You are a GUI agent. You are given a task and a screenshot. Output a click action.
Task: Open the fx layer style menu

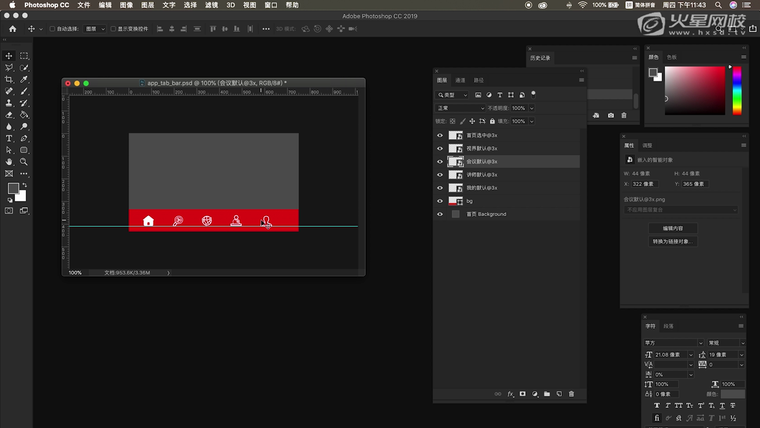click(x=510, y=394)
